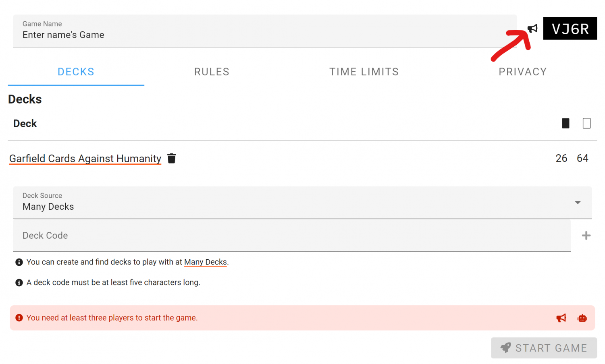This screenshot has height=364, width=605.
Task: Click the Deck Source dropdown arrow
Action: tap(578, 203)
